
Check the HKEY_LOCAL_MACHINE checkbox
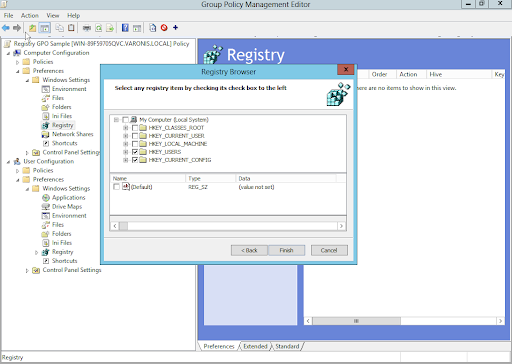[135, 144]
